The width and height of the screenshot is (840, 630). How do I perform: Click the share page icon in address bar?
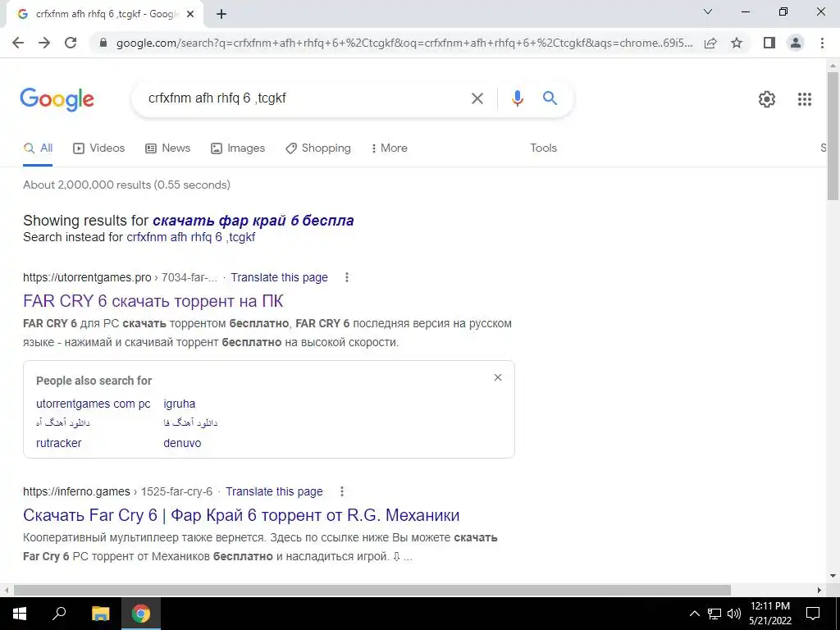point(710,43)
